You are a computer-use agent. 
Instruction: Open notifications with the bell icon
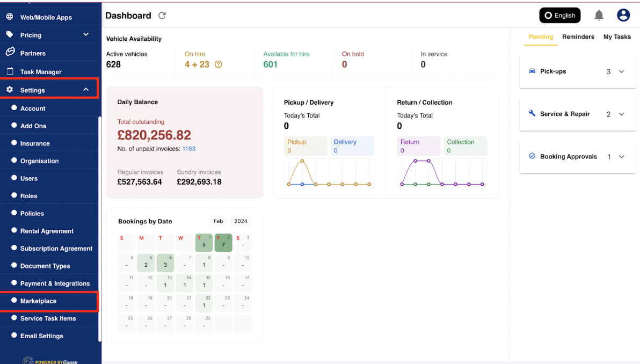[x=599, y=15]
